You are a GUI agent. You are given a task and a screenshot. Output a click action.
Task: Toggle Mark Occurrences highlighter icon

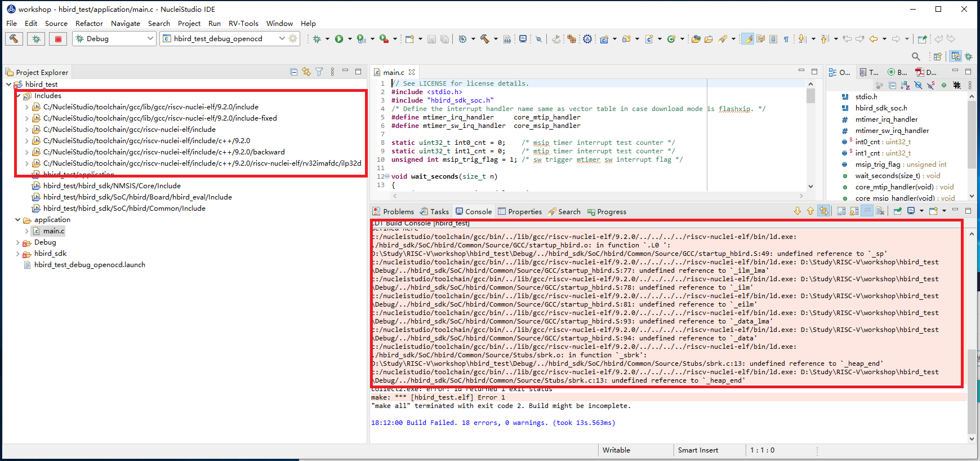click(747, 39)
